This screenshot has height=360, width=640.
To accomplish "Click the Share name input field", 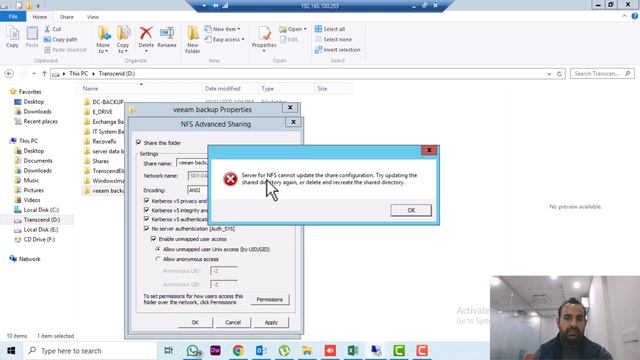I will (x=192, y=162).
